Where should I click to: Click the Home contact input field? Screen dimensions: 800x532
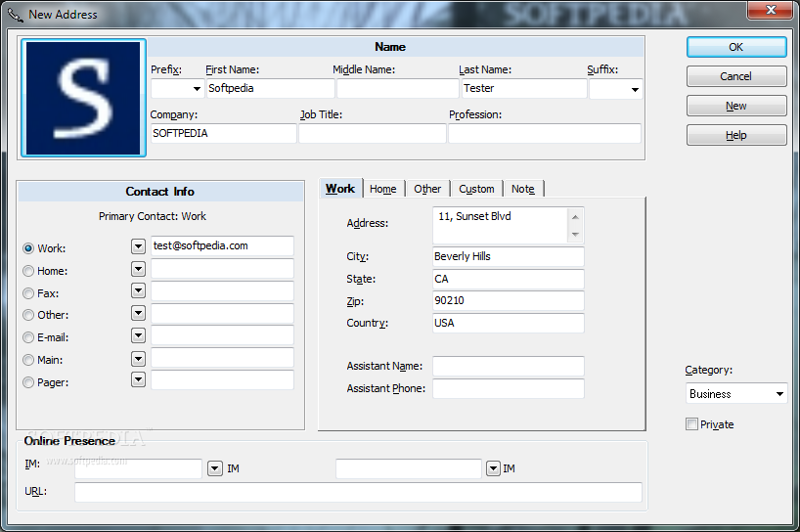tap(222, 268)
